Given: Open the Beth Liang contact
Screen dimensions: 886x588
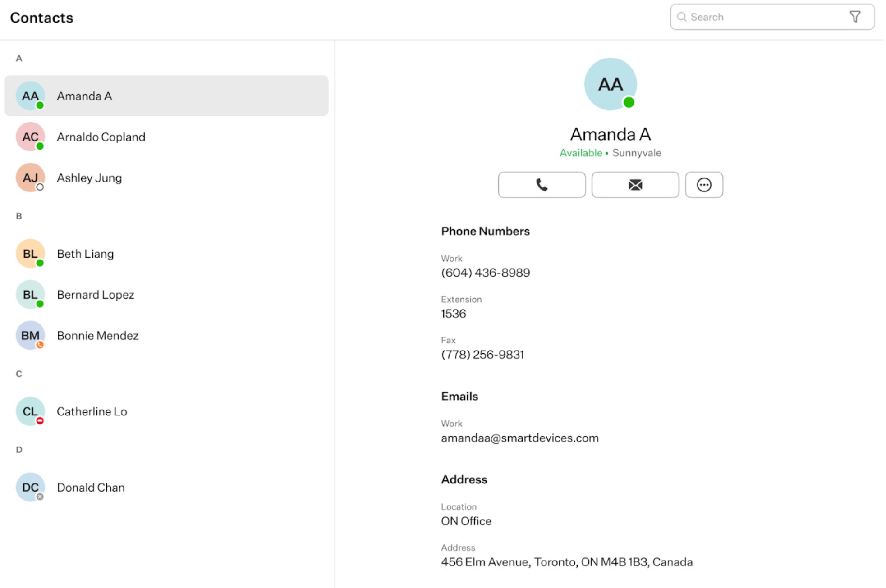Looking at the screenshot, I should pyautogui.click(x=166, y=254).
